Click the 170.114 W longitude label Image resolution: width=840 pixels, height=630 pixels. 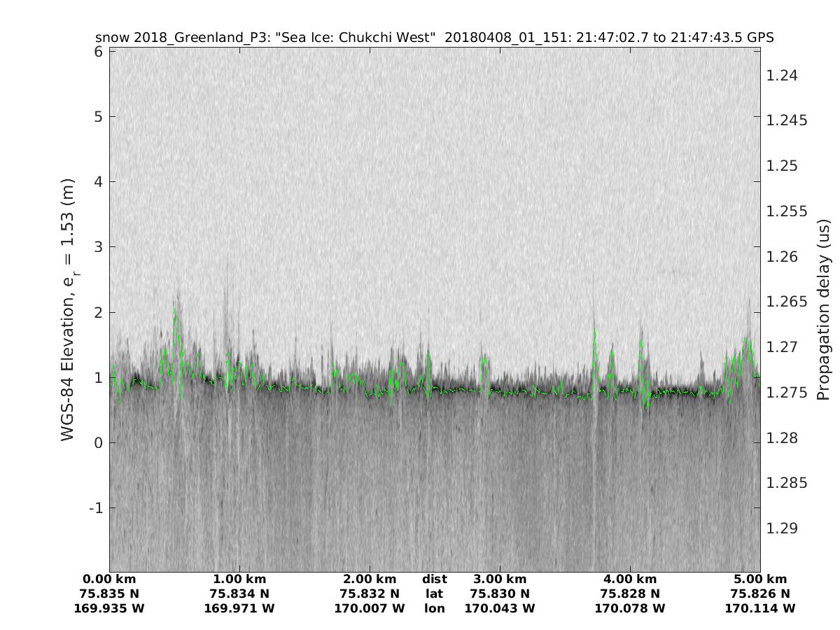[760, 609]
